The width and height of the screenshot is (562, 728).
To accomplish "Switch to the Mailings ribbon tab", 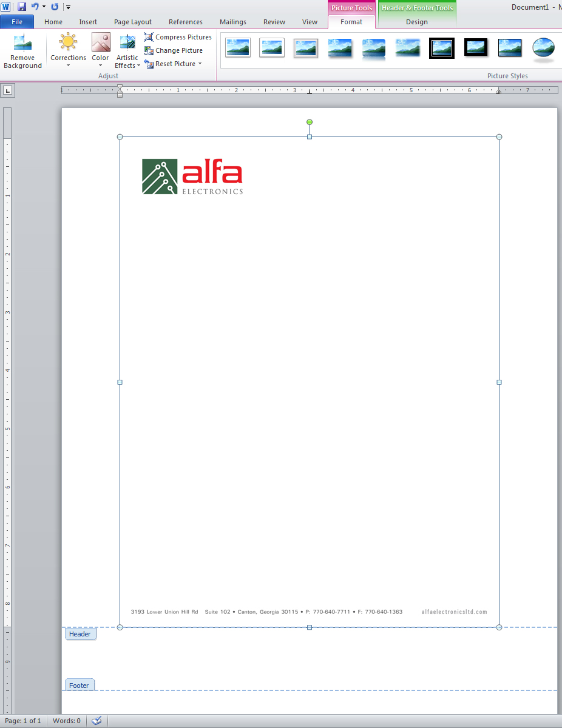I will click(x=233, y=21).
